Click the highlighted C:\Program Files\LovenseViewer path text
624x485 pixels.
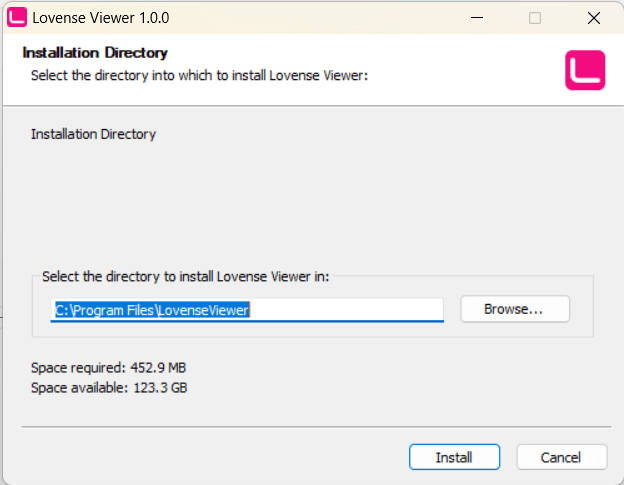point(152,310)
